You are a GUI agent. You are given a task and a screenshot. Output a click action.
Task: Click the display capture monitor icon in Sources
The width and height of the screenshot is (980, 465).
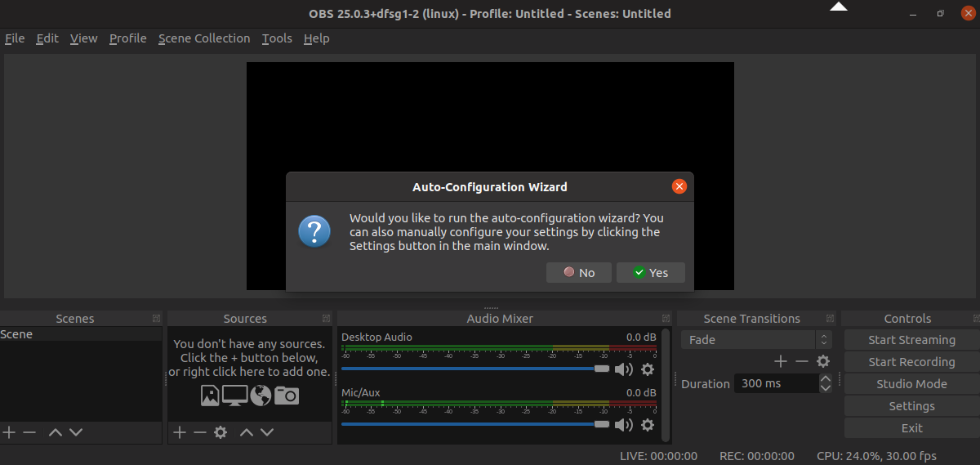235,396
